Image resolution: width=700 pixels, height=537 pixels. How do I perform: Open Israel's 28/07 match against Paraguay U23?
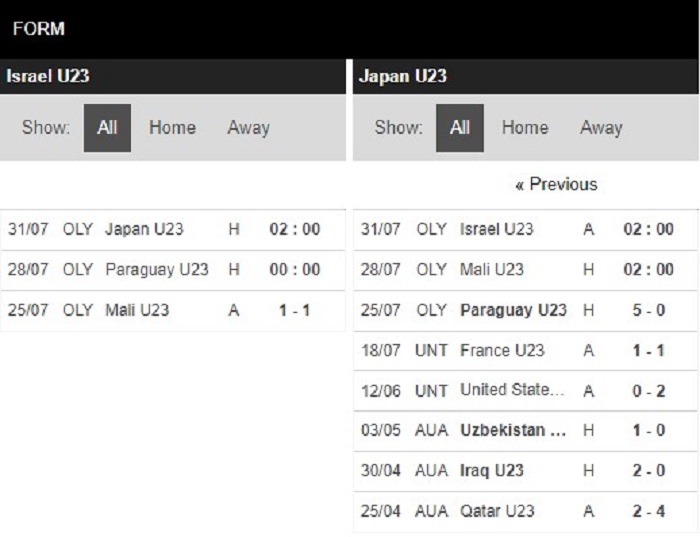coord(173,270)
